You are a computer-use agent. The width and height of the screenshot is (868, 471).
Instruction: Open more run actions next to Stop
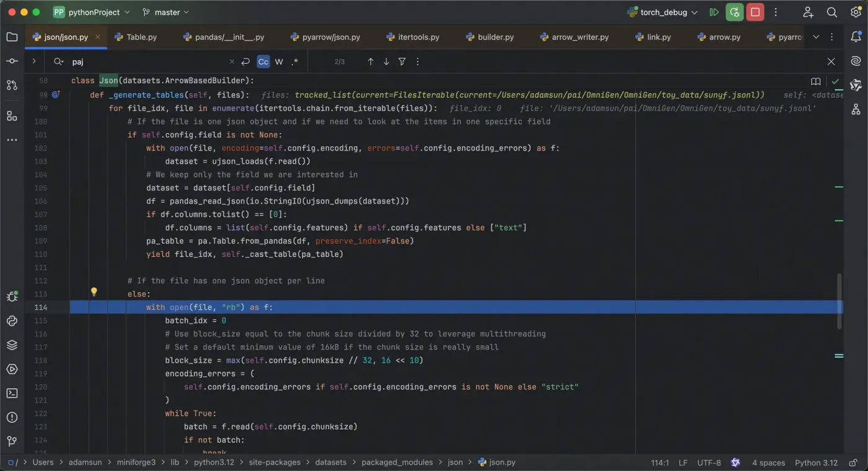(x=776, y=12)
